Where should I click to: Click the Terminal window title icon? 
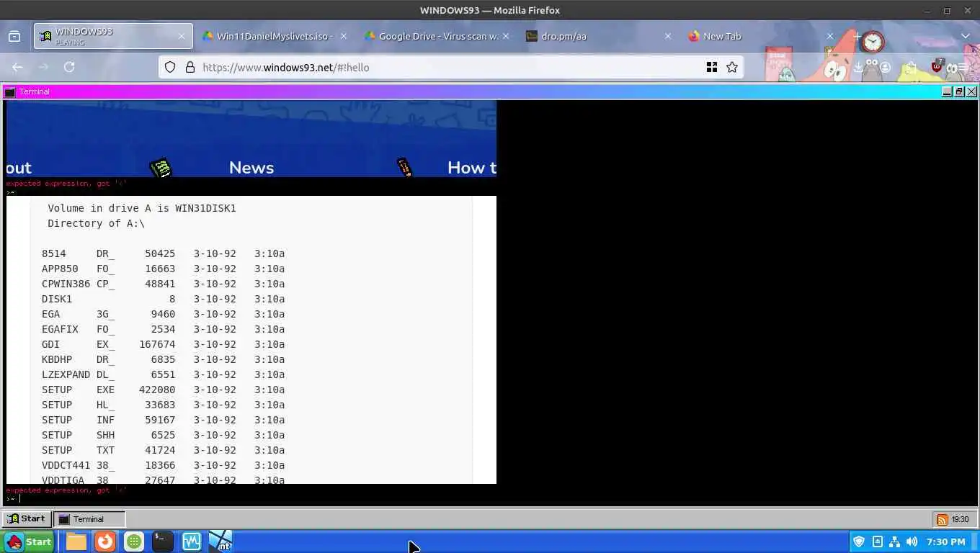coord(10,91)
